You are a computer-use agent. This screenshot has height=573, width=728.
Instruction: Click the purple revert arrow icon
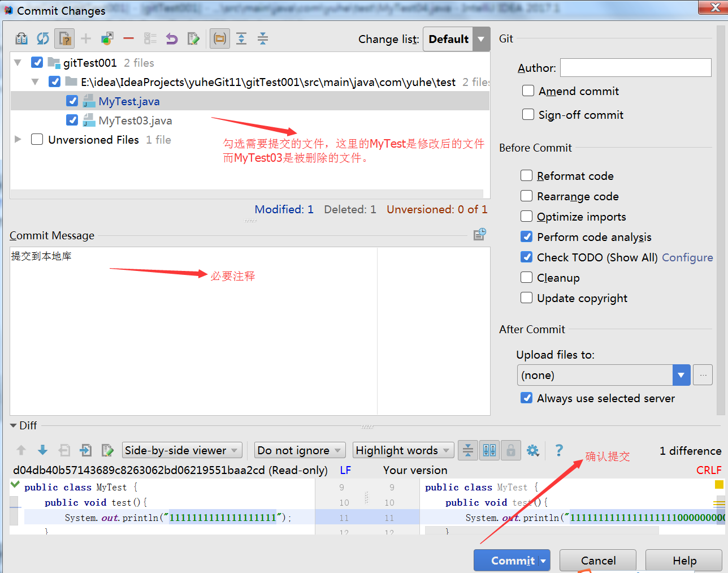172,38
